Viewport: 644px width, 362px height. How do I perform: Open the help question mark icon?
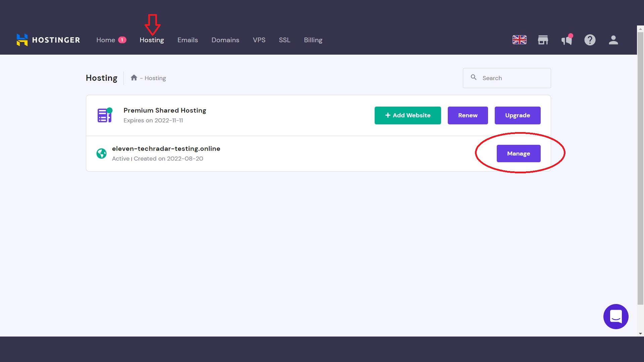[x=590, y=40]
